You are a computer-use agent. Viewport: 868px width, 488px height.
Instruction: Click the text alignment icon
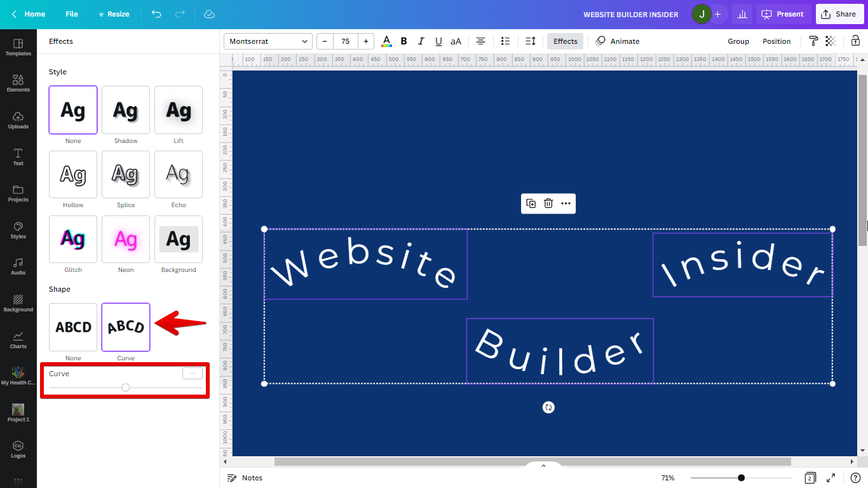481,41
